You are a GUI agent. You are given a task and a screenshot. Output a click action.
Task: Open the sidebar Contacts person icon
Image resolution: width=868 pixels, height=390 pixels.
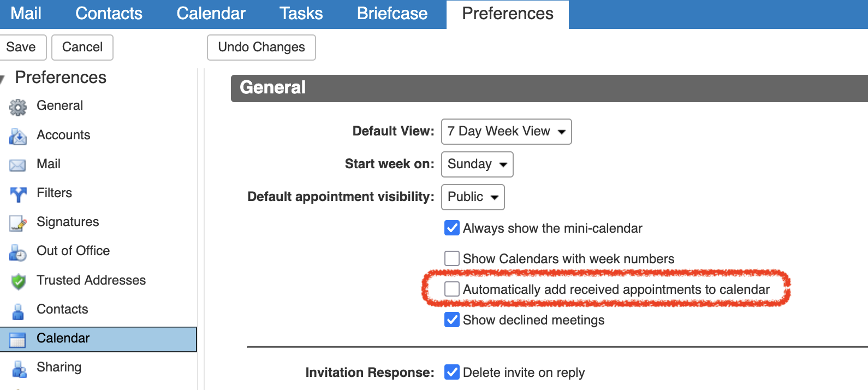pos(18,311)
